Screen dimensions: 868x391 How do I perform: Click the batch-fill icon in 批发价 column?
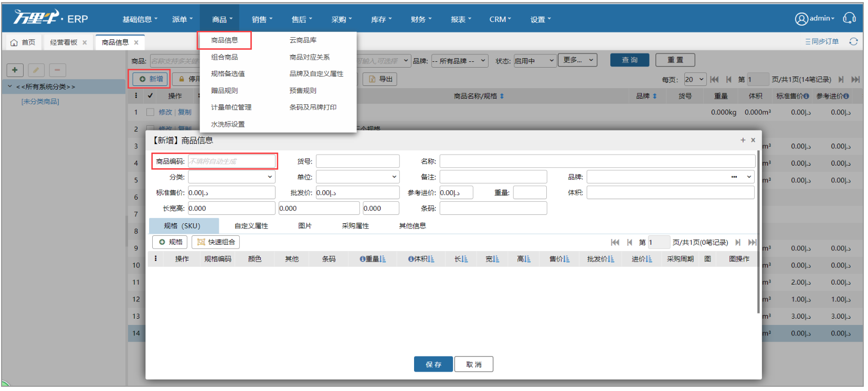click(611, 259)
